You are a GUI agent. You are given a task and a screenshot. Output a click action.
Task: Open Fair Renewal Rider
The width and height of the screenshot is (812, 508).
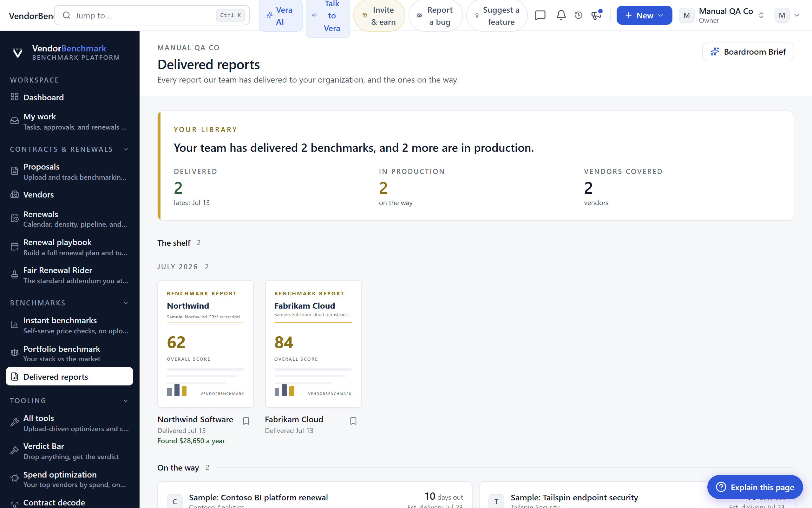pyautogui.click(x=69, y=275)
